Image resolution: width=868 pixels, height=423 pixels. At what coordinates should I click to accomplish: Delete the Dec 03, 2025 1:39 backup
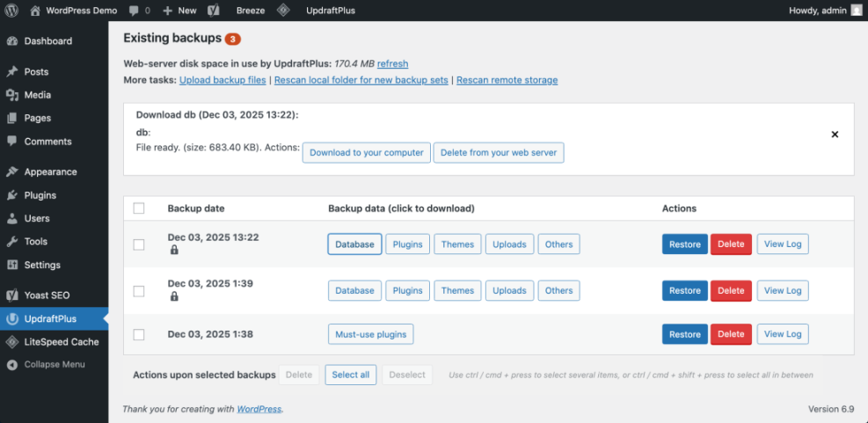[731, 291]
